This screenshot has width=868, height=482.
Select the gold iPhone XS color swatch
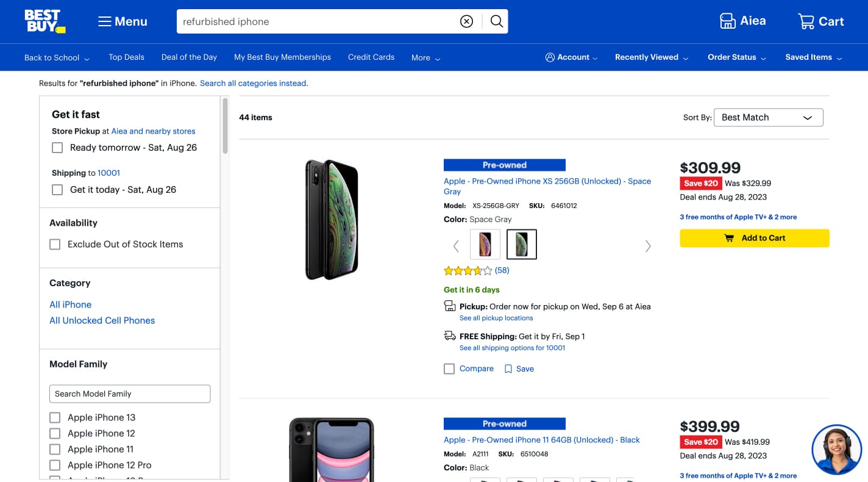coord(485,245)
